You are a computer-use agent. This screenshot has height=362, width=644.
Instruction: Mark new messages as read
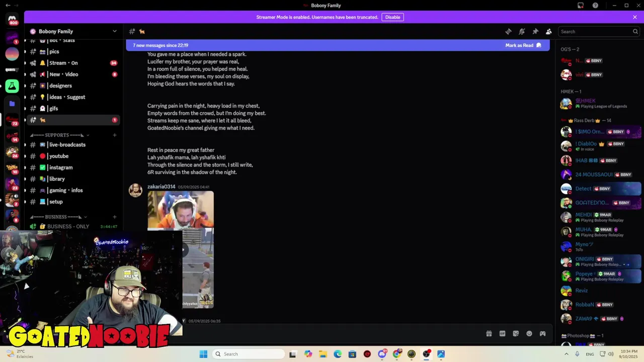click(523, 45)
